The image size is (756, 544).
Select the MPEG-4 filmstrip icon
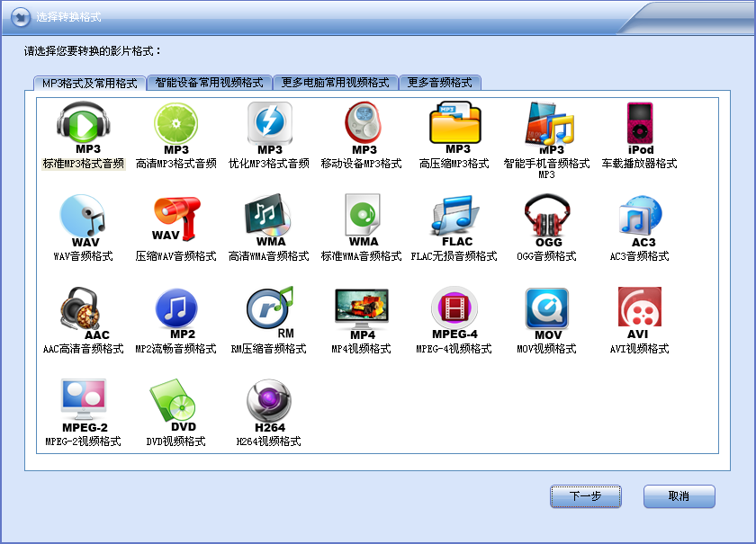pyautogui.click(x=454, y=313)
